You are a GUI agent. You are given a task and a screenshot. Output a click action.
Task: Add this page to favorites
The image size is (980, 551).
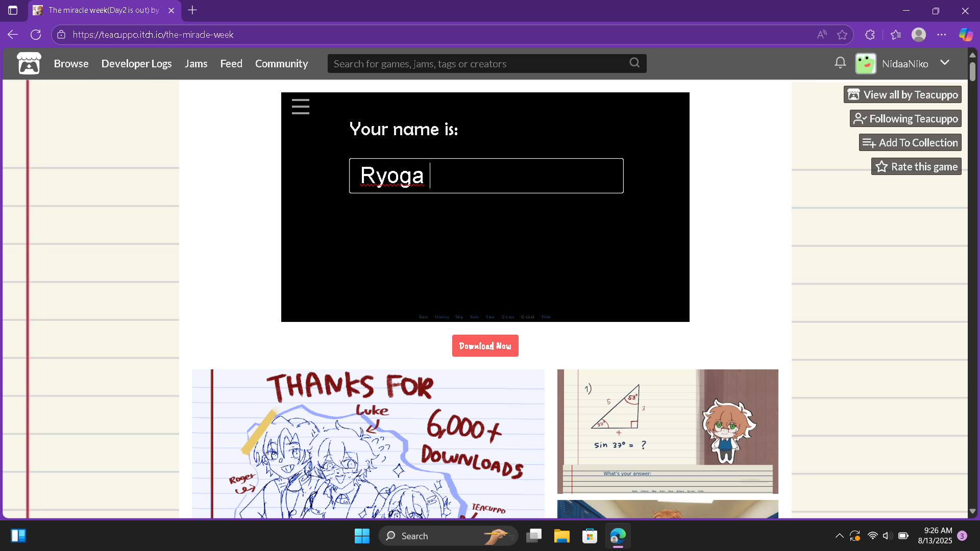point(842,35)
